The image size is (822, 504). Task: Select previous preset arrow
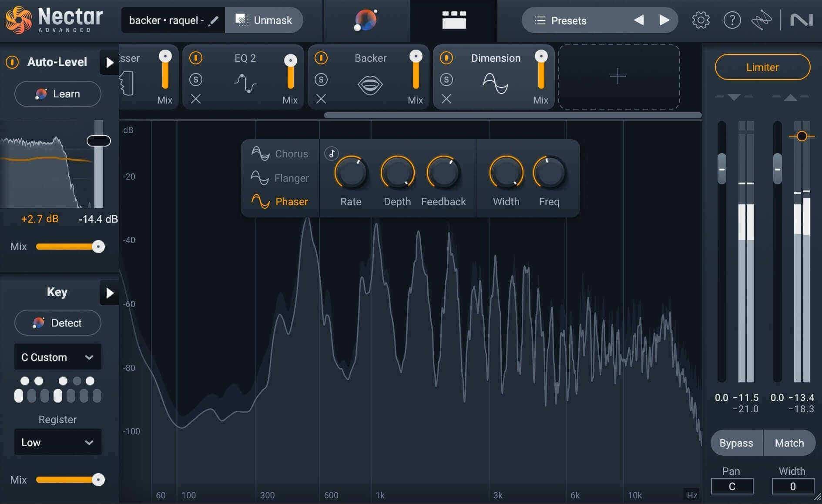639,20
